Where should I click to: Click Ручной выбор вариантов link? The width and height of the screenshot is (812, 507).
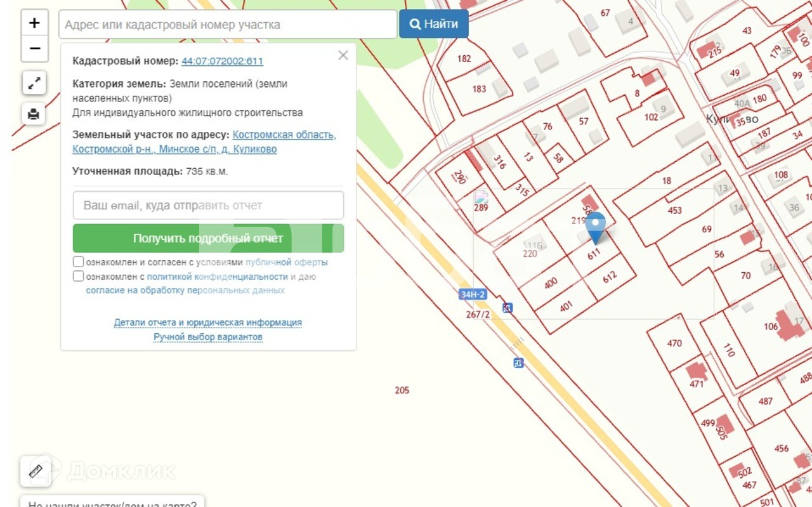(x=208, y=336)
